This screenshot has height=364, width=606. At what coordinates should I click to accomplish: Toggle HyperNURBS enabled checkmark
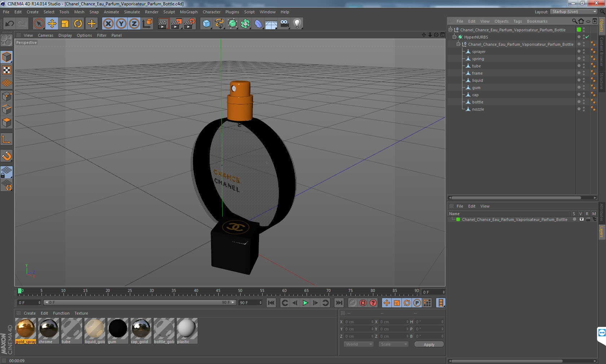pos(587,37)
